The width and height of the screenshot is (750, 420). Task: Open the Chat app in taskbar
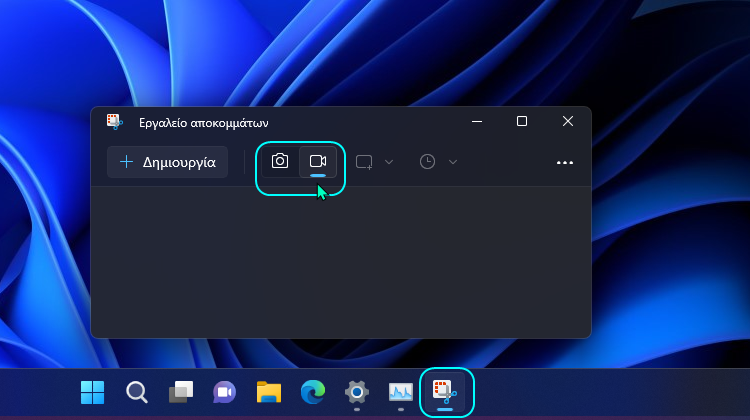pos(225,392)
